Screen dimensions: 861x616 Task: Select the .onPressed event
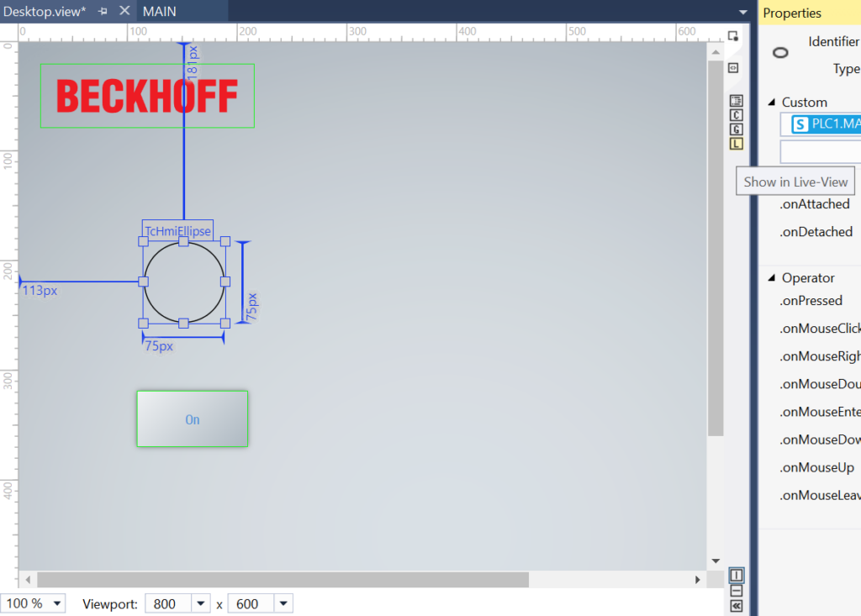[811, 301]
